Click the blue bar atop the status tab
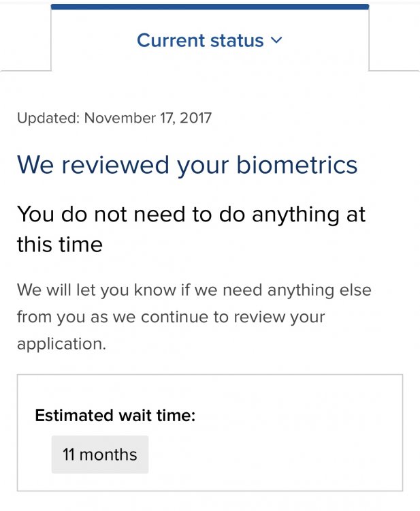The width and height of the screenshot is (420, 511). coord(210,7)
